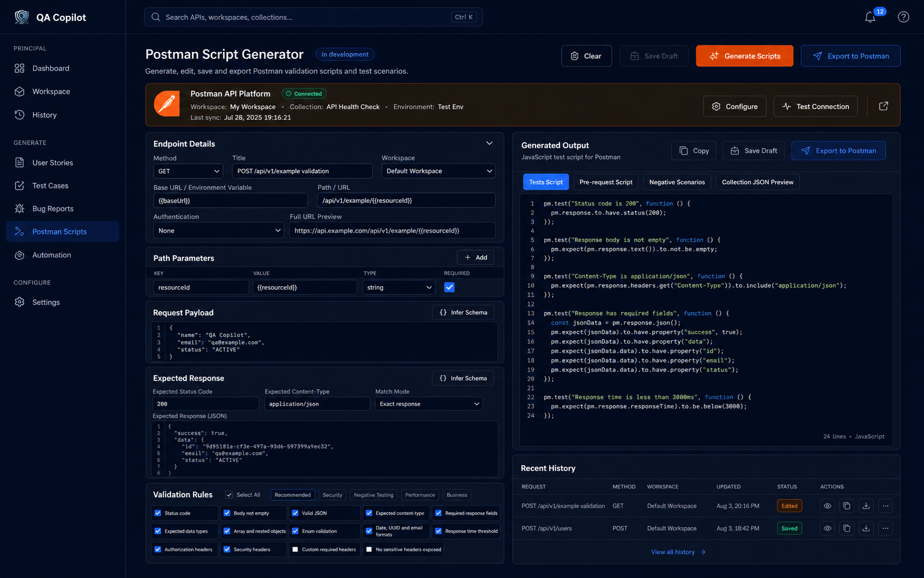Copy the POST /api/v1/users history entry
This screenshot has height=578, width=924.
click(x=847, y=528)
